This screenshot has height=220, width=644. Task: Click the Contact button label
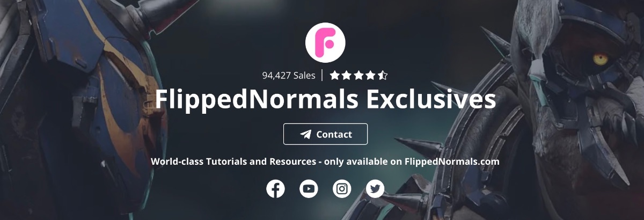click(334, 134)
